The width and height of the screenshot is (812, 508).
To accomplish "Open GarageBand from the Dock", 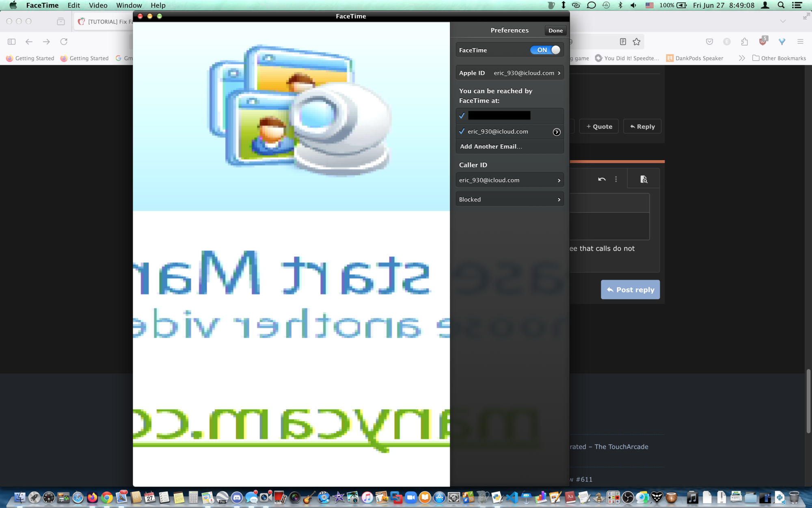I will click(x=307, y=498).
